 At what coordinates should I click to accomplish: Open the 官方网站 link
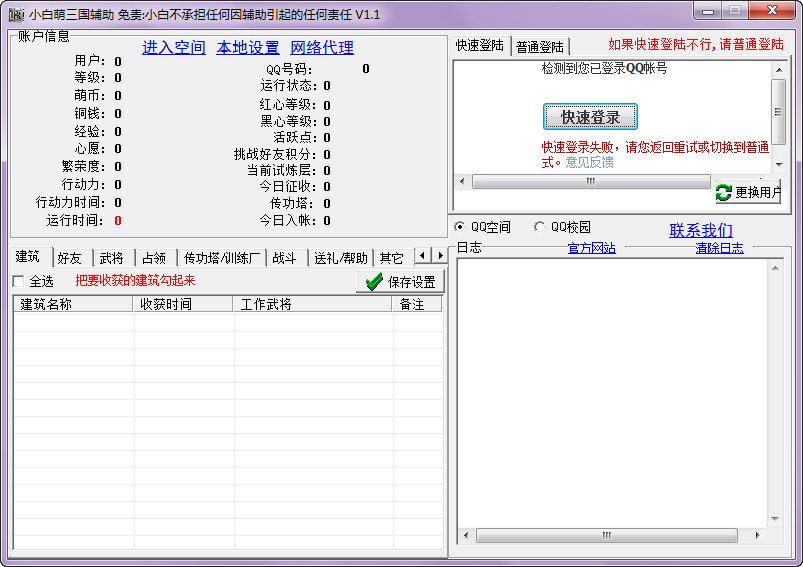coord(591,248)
